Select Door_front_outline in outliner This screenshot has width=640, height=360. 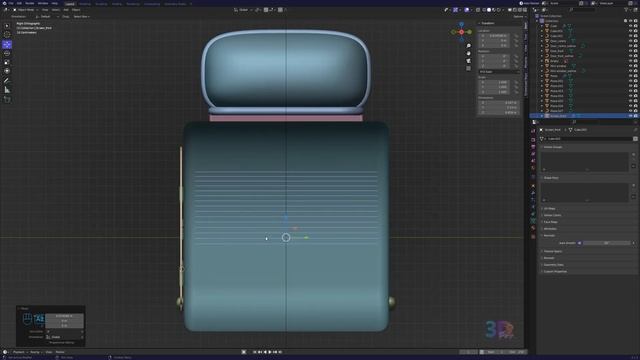[562, 56]
